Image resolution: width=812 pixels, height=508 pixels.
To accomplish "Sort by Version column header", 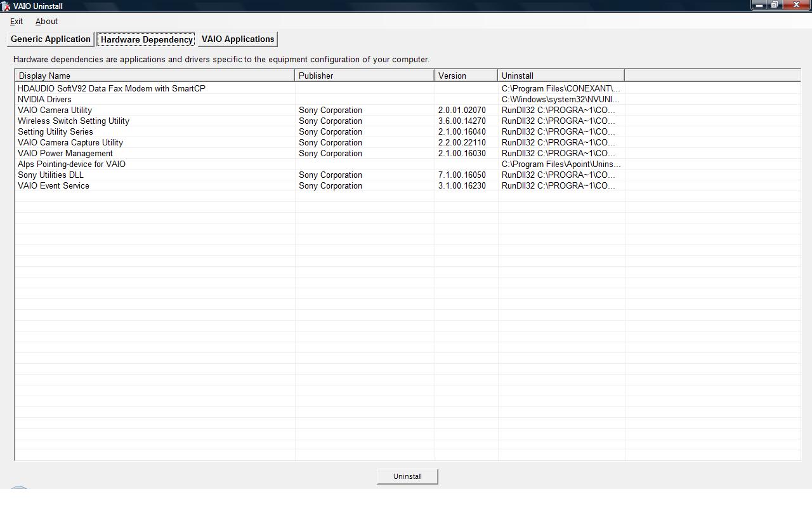I will (x=466, y=76).
